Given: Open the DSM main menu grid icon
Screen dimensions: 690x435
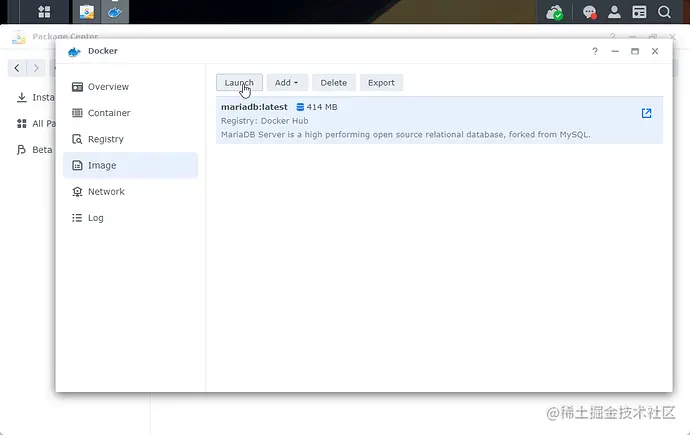Looking at the screenshot, I should coord(44,12).
